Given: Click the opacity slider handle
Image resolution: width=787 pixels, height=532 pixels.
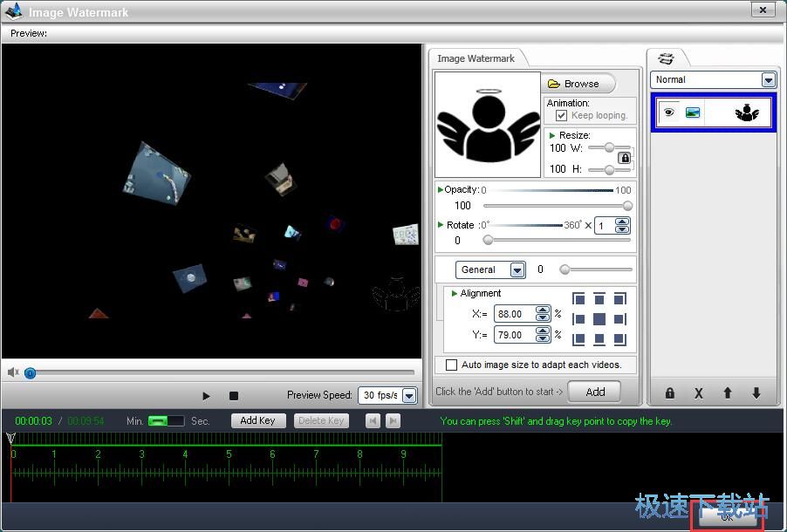Looking at the screenshot, I should pos(627,206).
